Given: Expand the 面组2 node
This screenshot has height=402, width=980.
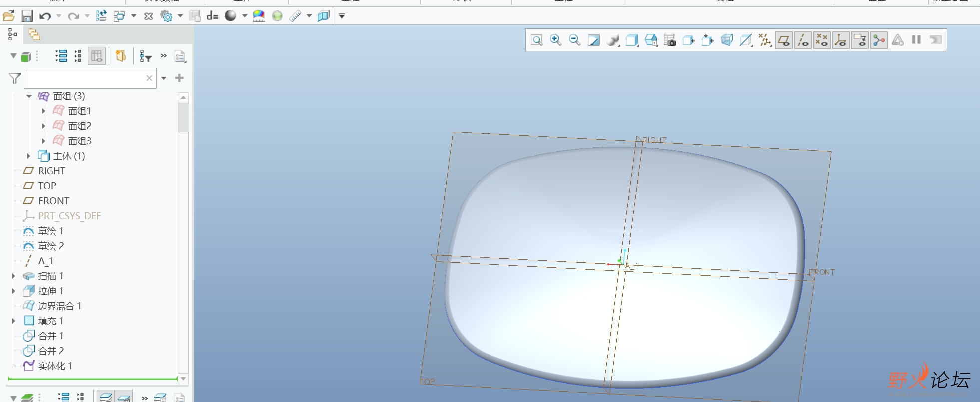Looking at the screenshot, I should pyautogui.click(x=43, y=126).
